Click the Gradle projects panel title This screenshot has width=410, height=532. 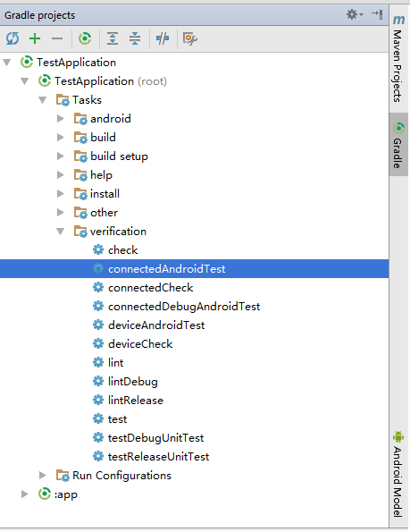click(39, 15)
